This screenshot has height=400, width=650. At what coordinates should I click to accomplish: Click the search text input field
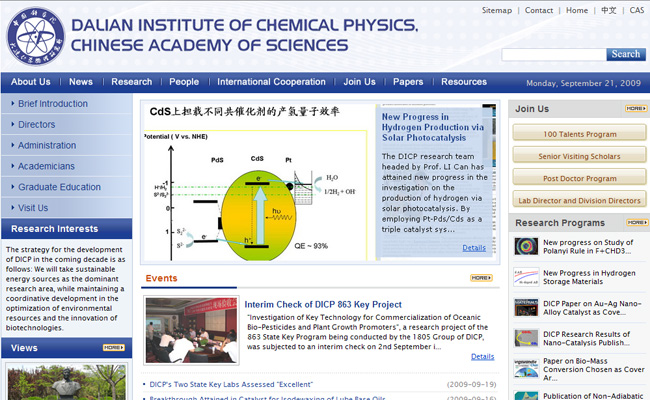point(552,55)
